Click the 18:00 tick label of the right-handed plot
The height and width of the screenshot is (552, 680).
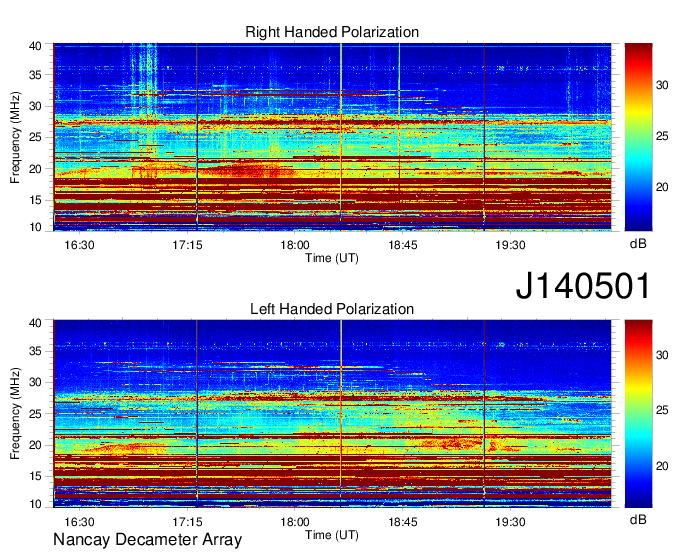click(295, 245)
